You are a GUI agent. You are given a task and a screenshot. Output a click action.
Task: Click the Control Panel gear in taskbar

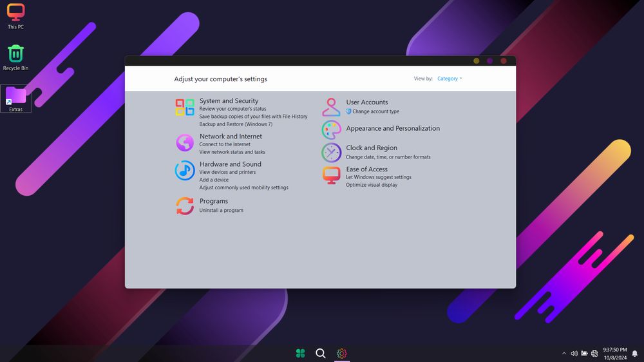pos(342,353)
